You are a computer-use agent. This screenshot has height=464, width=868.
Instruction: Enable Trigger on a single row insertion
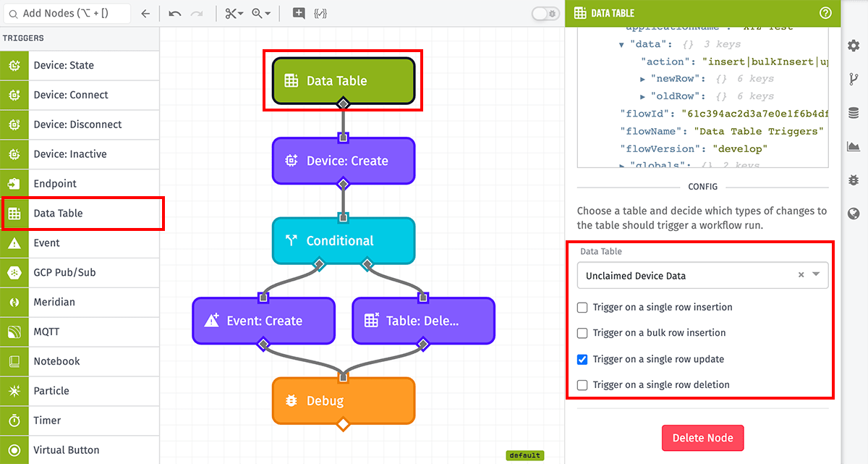click(x=582, y=308)
